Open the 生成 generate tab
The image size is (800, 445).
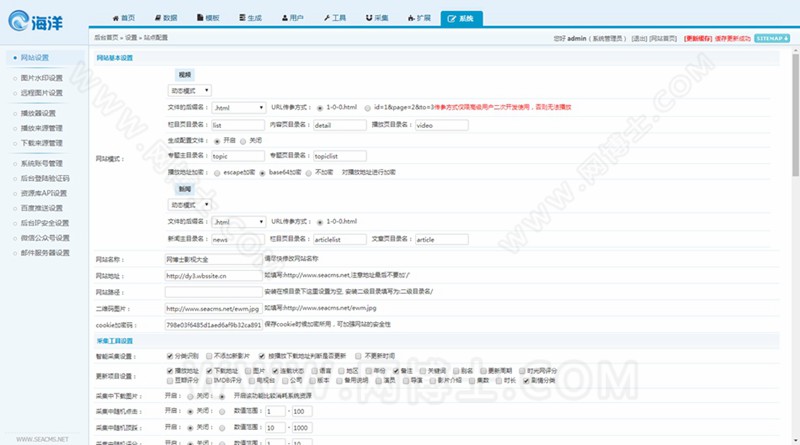[251, 18]
